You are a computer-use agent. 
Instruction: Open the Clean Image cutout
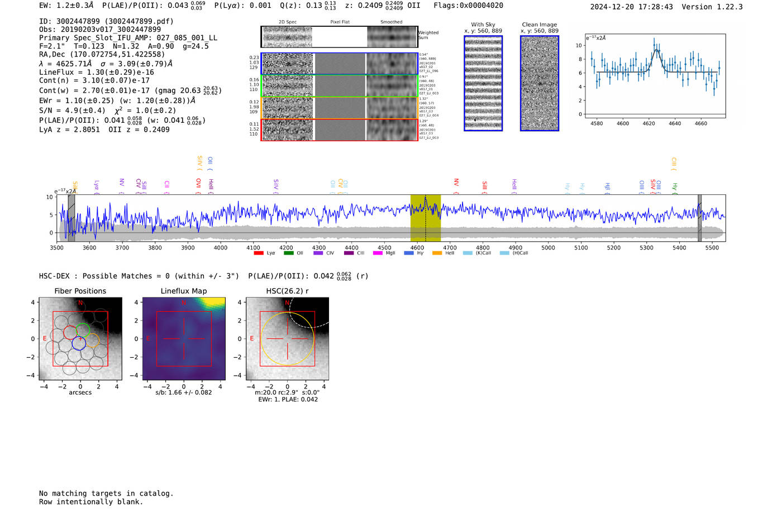point(540,83)
